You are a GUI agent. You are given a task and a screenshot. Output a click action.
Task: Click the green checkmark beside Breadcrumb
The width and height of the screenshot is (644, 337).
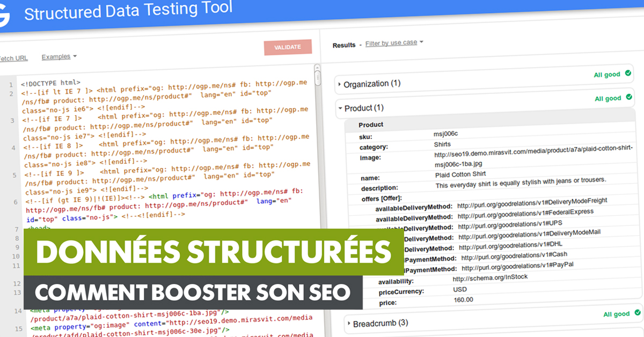coord(637,312)
